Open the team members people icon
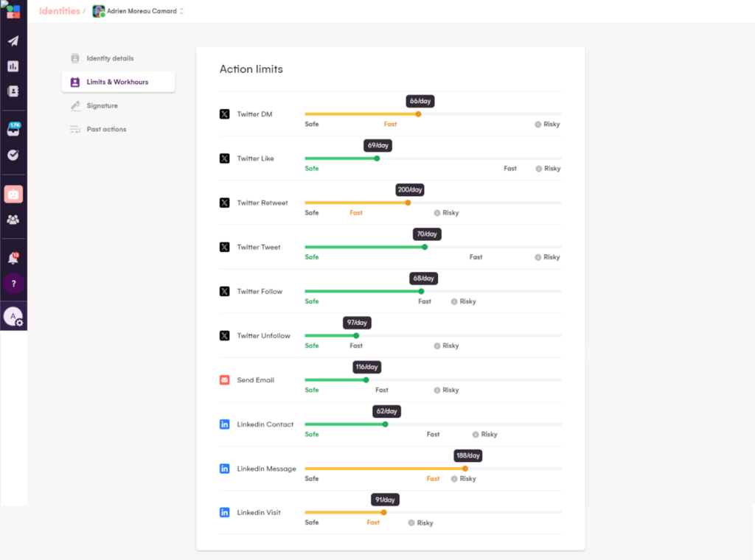755x560 pixels. click(13, 220)
